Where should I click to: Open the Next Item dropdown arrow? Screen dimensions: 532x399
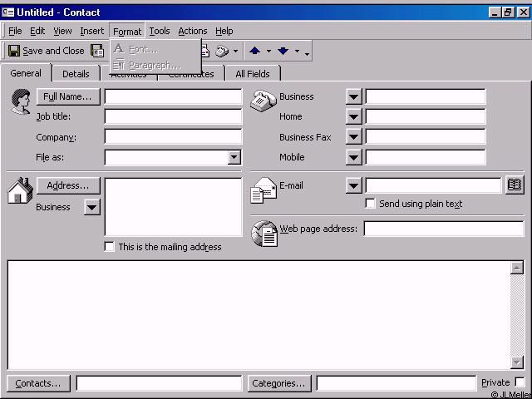(297, 52)
